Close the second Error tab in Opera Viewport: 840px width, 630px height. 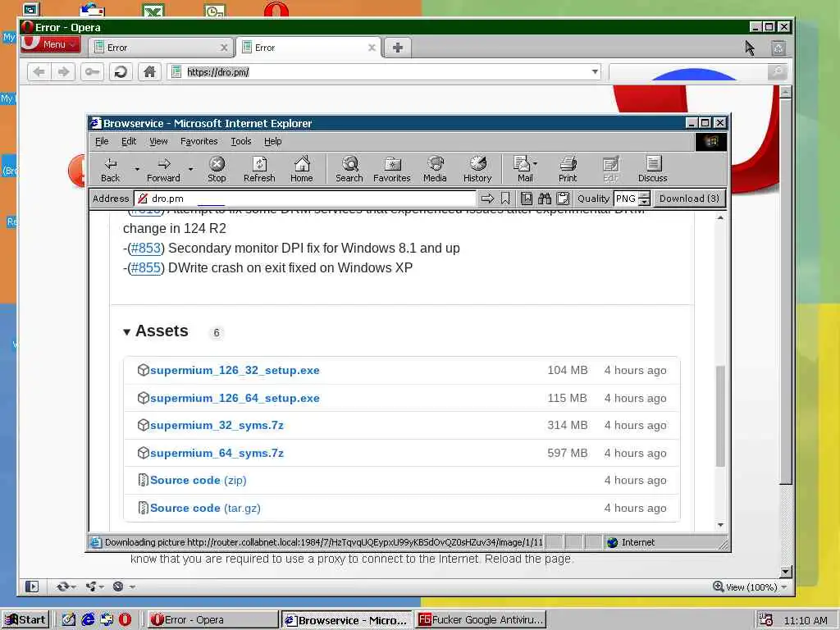(372, 48)
